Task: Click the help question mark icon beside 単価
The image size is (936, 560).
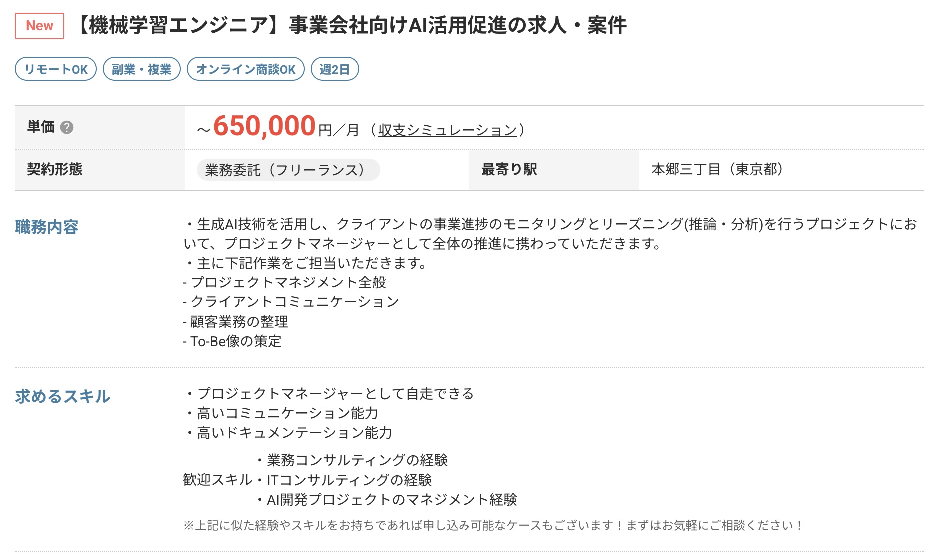Action: click(x=67, y=127)
